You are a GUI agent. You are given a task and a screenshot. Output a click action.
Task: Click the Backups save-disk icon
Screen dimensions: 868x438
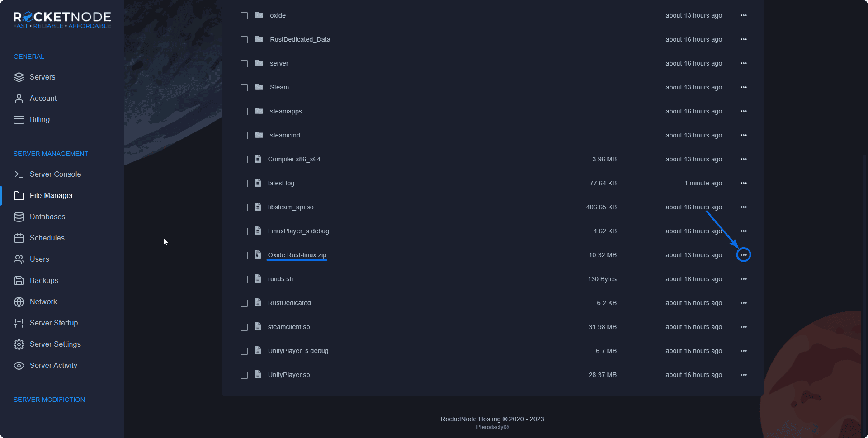point(19,281)
